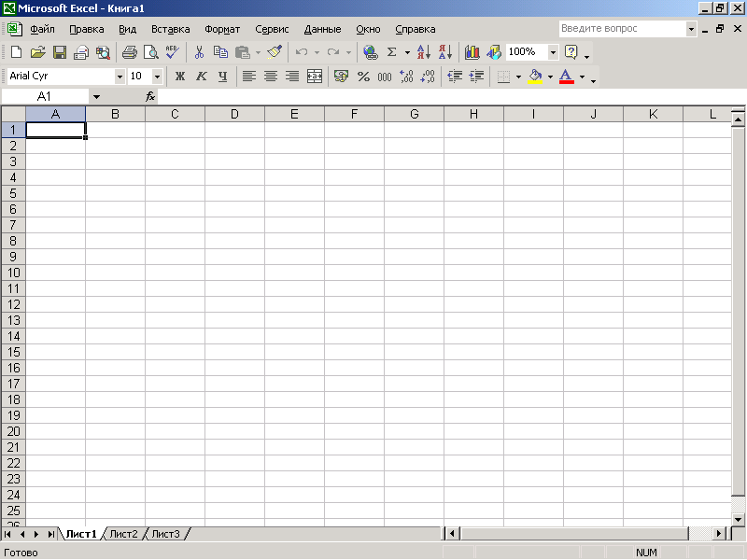Click the AutoSum sigma icon
Viewport: 747px width, 560px height.
click(391, 52)
